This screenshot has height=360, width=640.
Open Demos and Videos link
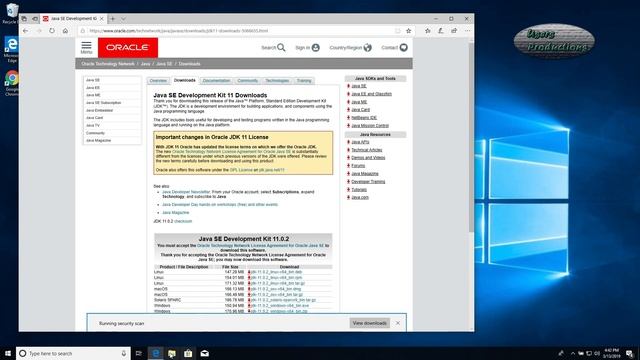pos(368,158)
